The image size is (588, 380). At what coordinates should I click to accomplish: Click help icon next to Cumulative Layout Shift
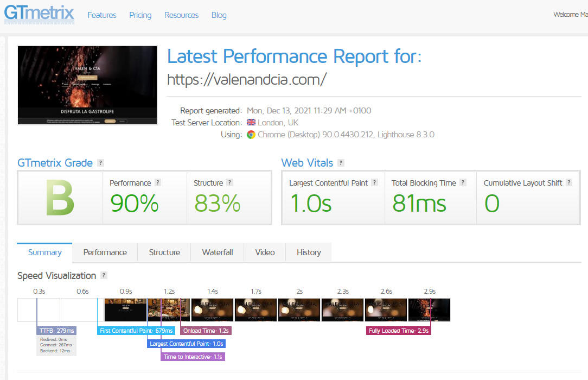click(569, 182)
